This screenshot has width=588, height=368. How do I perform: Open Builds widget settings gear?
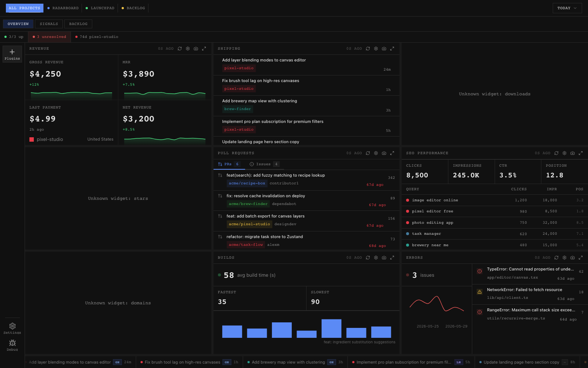[376, 258]
